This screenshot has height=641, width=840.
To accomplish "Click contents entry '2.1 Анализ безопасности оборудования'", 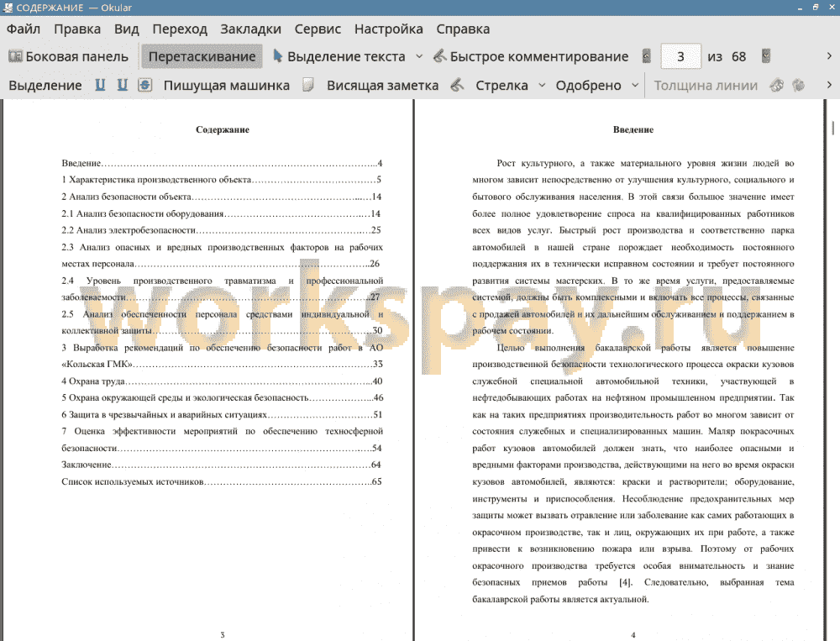I will point(221,213).
